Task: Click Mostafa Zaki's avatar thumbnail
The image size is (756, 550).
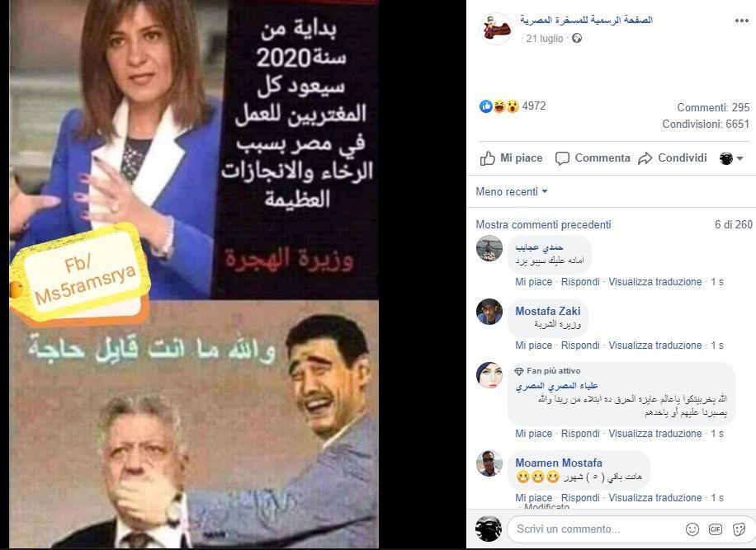Action: pyautogui.click(x=489, y=312)
